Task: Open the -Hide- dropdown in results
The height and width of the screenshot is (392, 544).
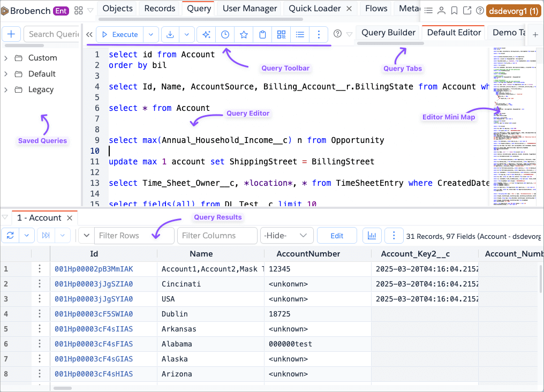Action: coord(286,236)
